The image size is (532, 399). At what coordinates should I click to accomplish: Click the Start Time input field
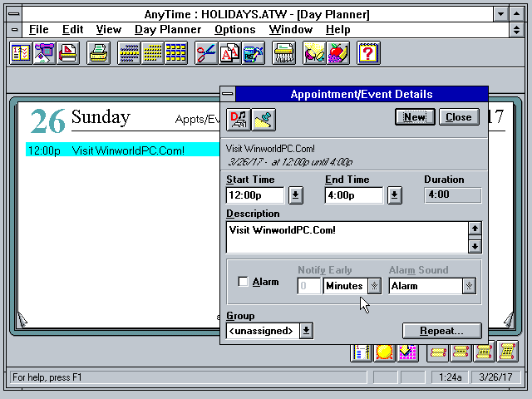coord(255,195)
